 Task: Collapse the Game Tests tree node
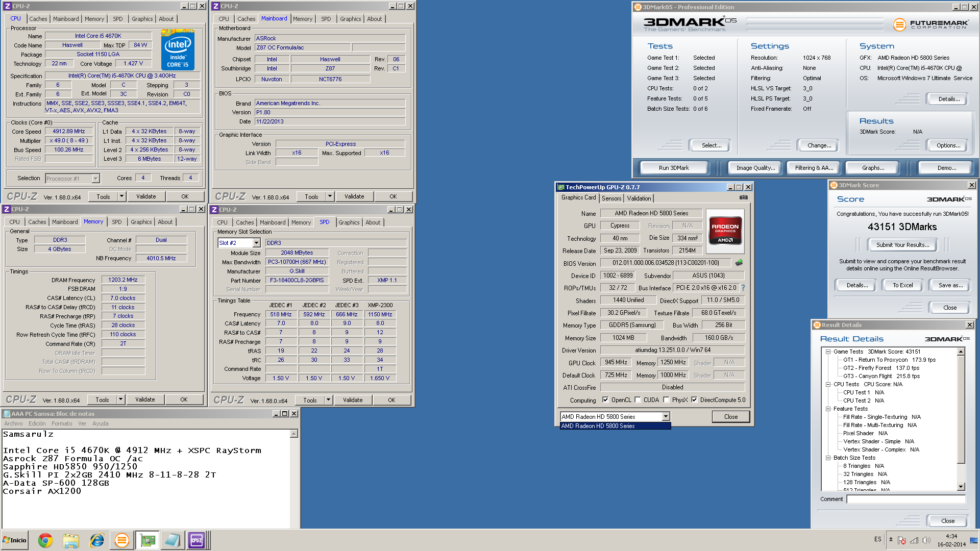pyautogui.click(x=828, y=352)
